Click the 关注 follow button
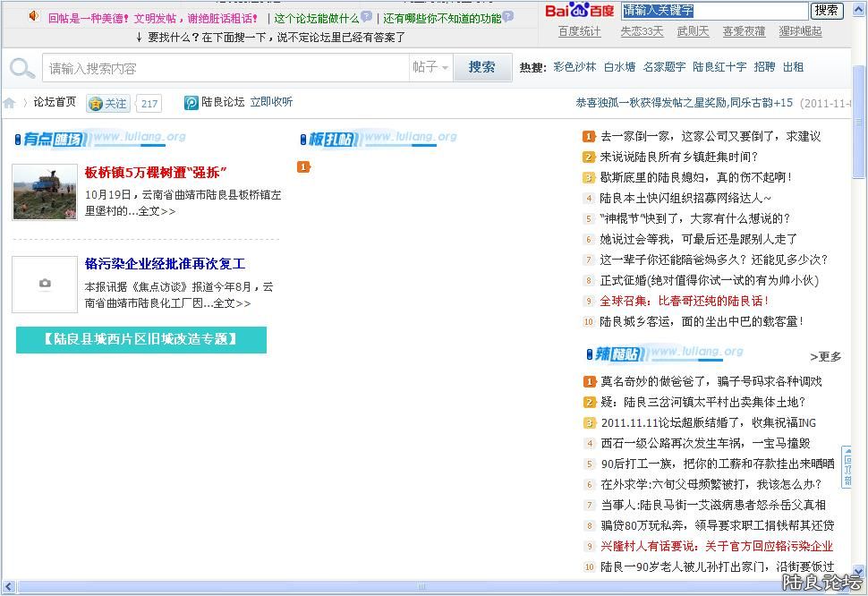 (107, 104)
